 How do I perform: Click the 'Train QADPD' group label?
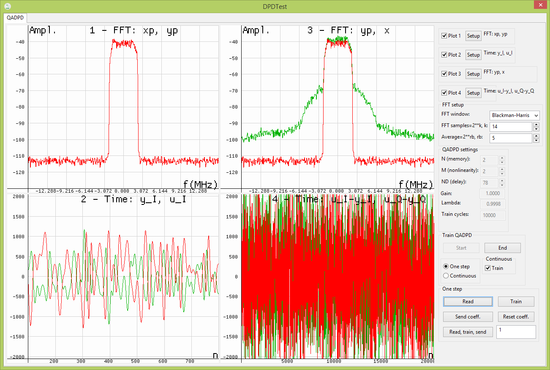point(457,235)
